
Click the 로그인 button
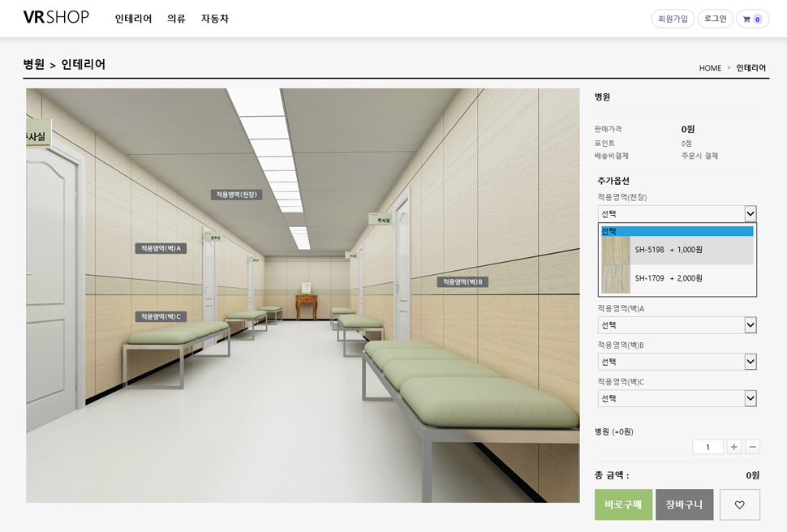[715, 19]
